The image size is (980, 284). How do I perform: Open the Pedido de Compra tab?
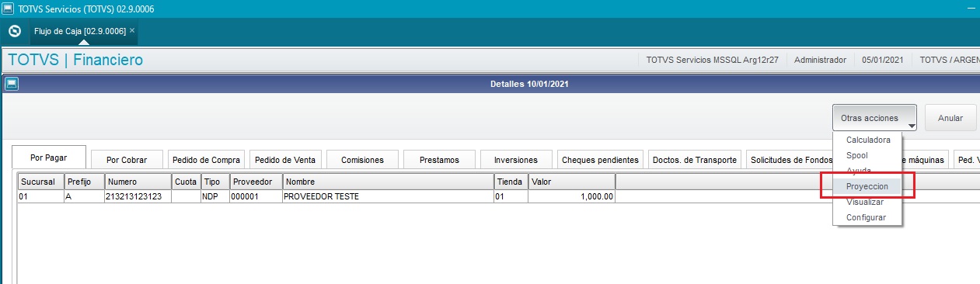[x=207, y=160]
